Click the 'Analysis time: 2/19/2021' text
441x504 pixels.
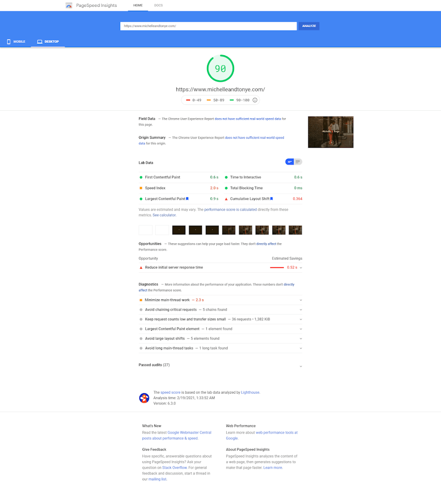click(x=184, y=398)
